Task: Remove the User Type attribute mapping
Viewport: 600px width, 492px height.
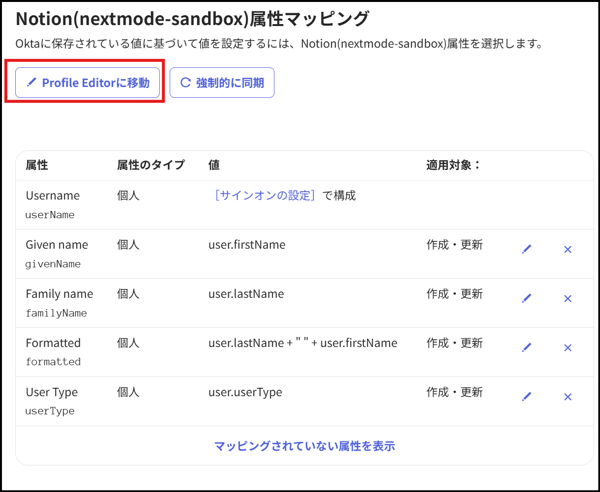Action: click(x=567, y=396)
